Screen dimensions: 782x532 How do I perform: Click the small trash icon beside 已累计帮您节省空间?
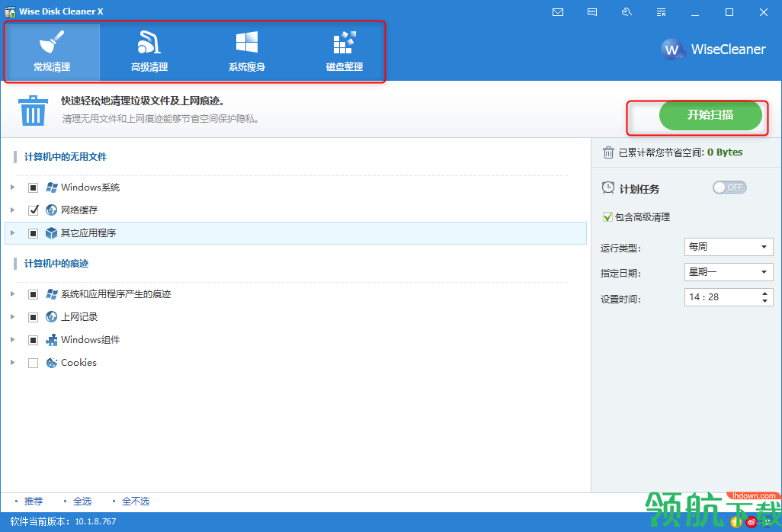(608, 152)
